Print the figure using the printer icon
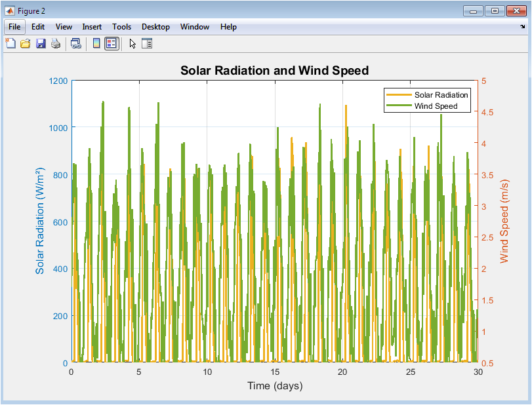 tap(56, 44)
